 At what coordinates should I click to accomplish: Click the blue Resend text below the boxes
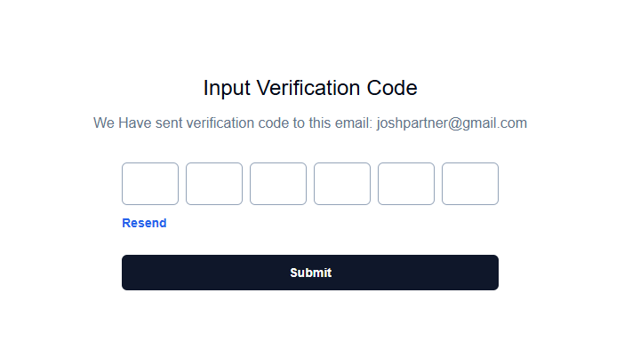[144, 223]
